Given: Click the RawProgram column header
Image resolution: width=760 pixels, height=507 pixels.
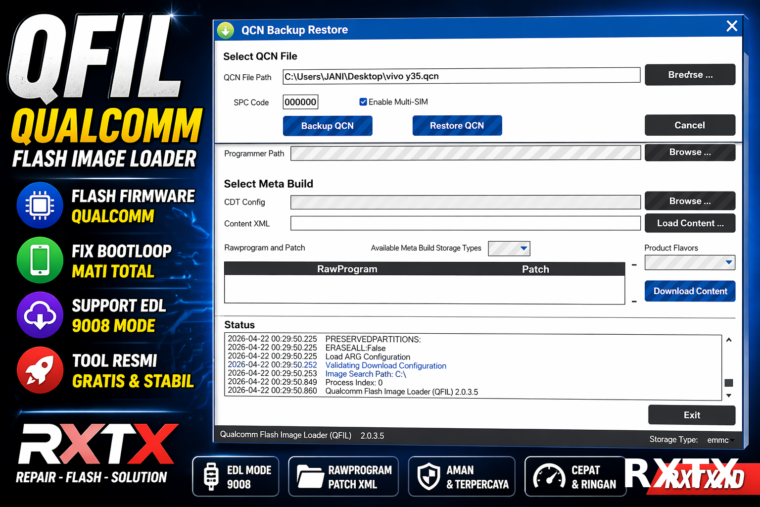Looking at the screenshot, I should [347, 269].
